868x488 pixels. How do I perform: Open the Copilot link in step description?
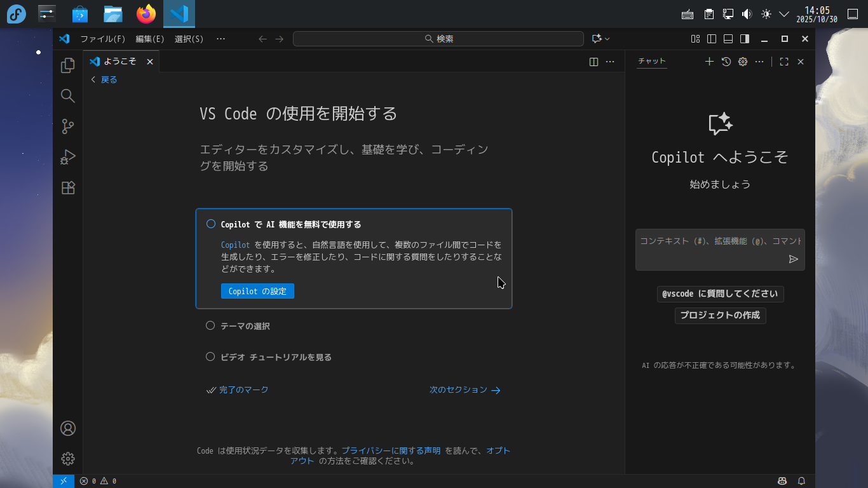(236, 245)
